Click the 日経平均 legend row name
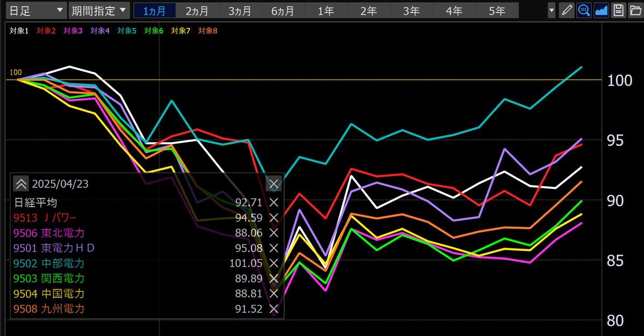The image size is (644, 336). 36,202
